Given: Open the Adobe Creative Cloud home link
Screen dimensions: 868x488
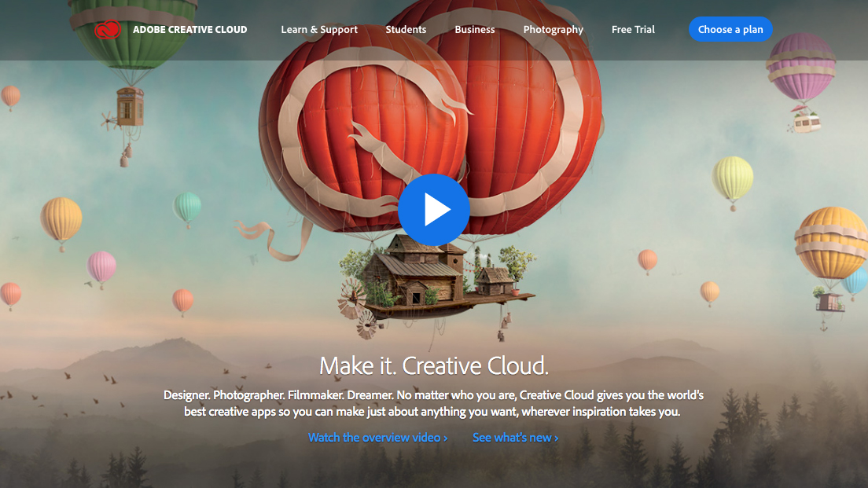Looking at the screenshot, I should click(x=190, y=29).
